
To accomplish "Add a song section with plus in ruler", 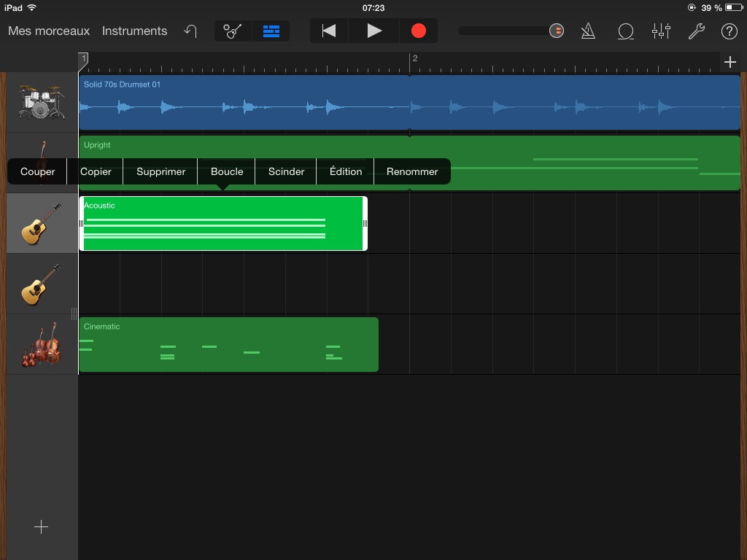I will tap(730, 62).
